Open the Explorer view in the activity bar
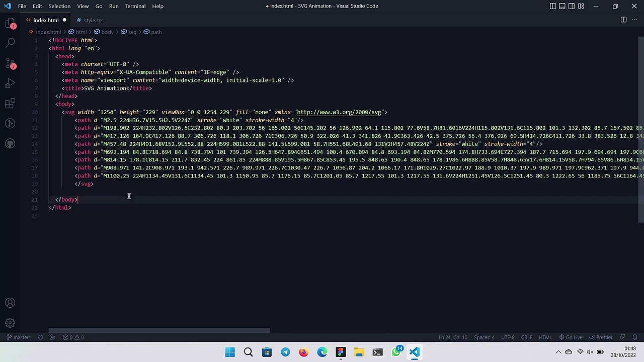 10,23
